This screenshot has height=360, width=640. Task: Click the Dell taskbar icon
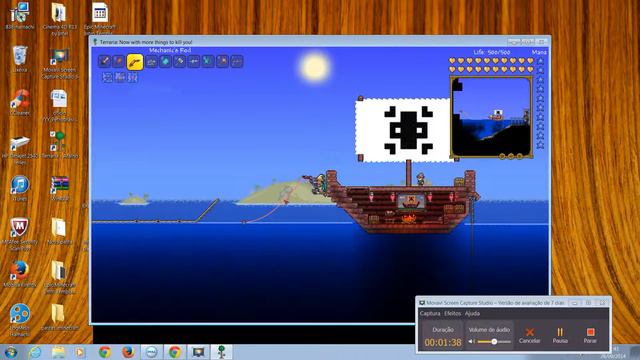(151, 352)
